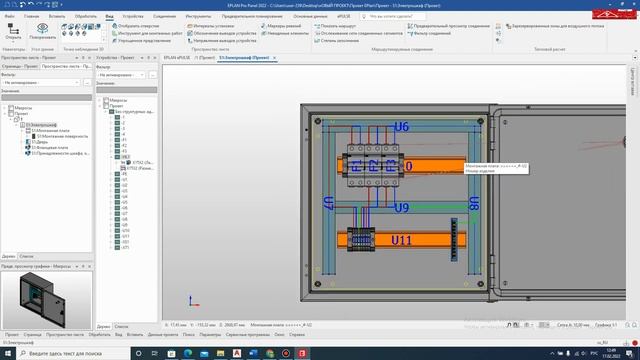Open the ePULSE ribbon tab
640x360 pixels.
(x=344, y=16)
